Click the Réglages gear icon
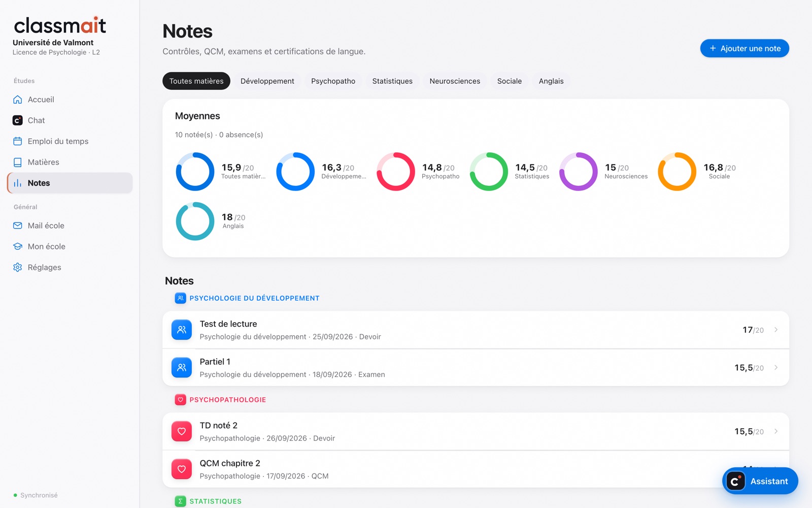The image size is (812, 508). click(18, 267)
